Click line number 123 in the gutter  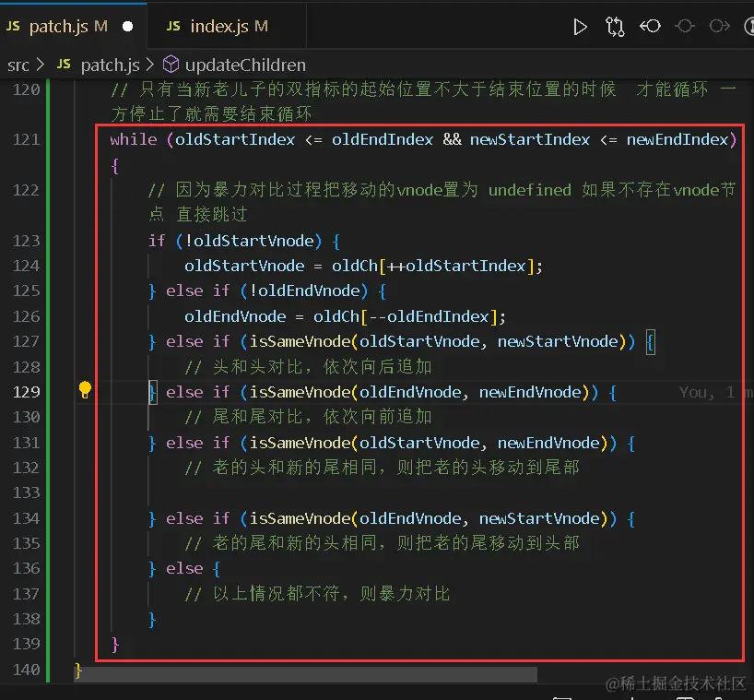tap(26, 241)
